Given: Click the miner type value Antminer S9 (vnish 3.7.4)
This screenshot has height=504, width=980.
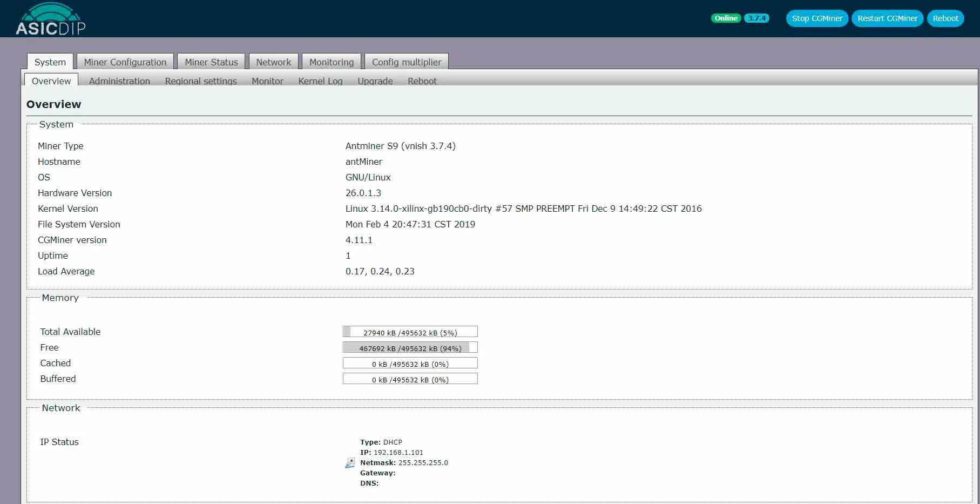Looking at the screenshot, I should click(400, 146).
